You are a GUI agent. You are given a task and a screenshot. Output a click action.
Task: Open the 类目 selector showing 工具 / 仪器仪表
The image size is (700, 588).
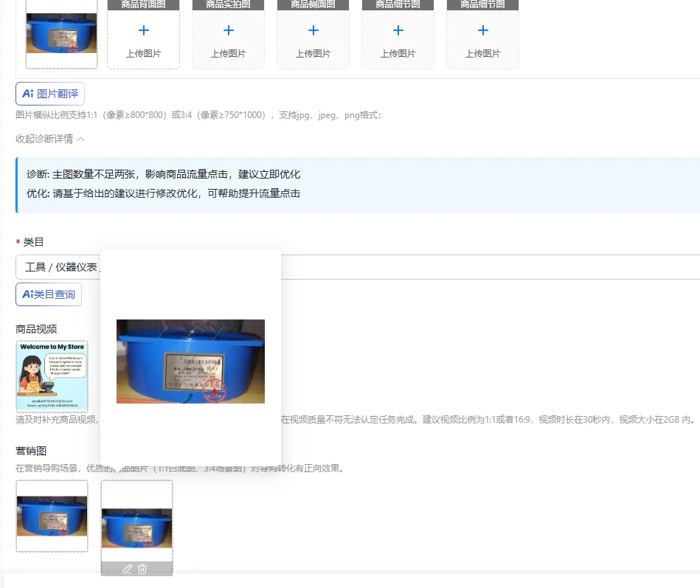(358, 267)
